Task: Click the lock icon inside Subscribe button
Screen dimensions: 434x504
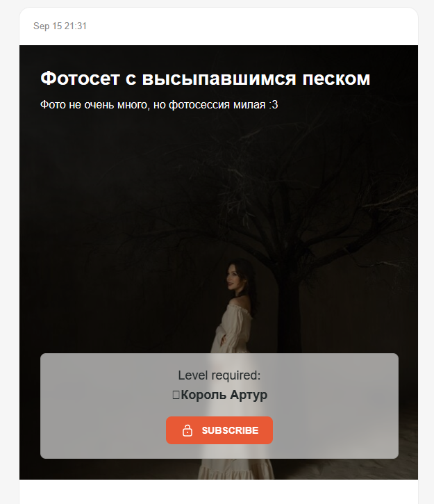Action: (x=187, y=430)
